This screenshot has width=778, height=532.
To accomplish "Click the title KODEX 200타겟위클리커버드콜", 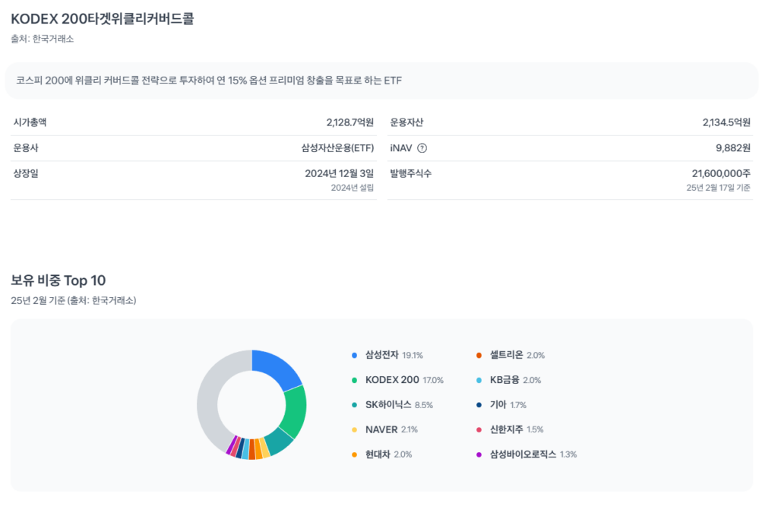I will [103, 19].
